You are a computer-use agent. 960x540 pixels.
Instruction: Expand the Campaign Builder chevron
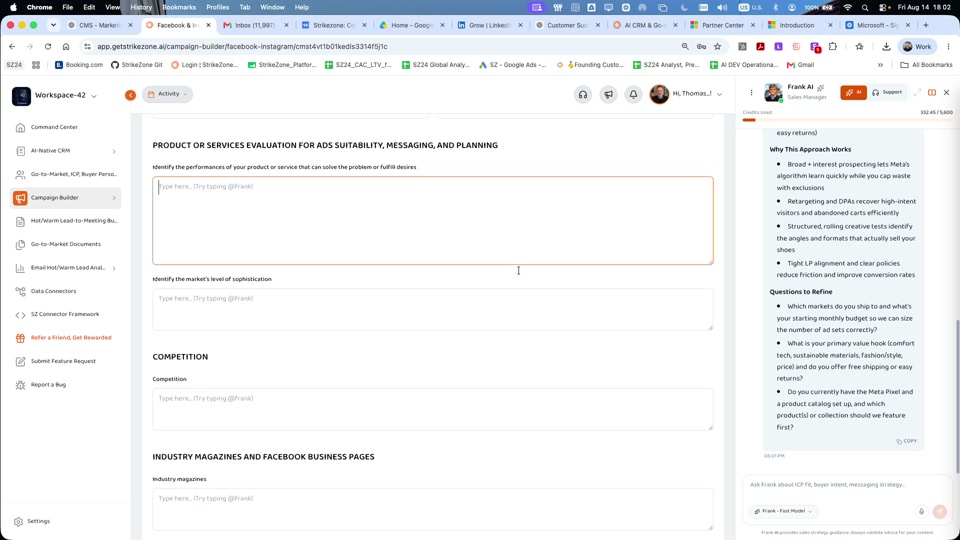tap(114, 198)
